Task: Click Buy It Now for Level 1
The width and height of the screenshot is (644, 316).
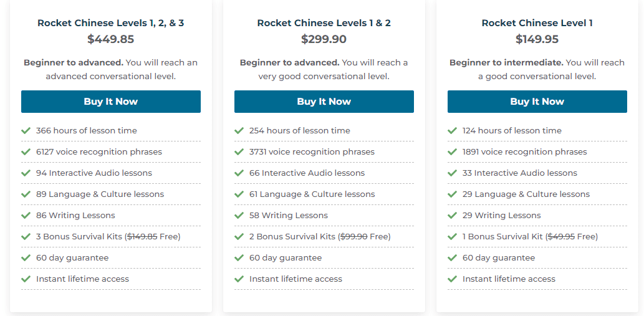Action: 537,102
